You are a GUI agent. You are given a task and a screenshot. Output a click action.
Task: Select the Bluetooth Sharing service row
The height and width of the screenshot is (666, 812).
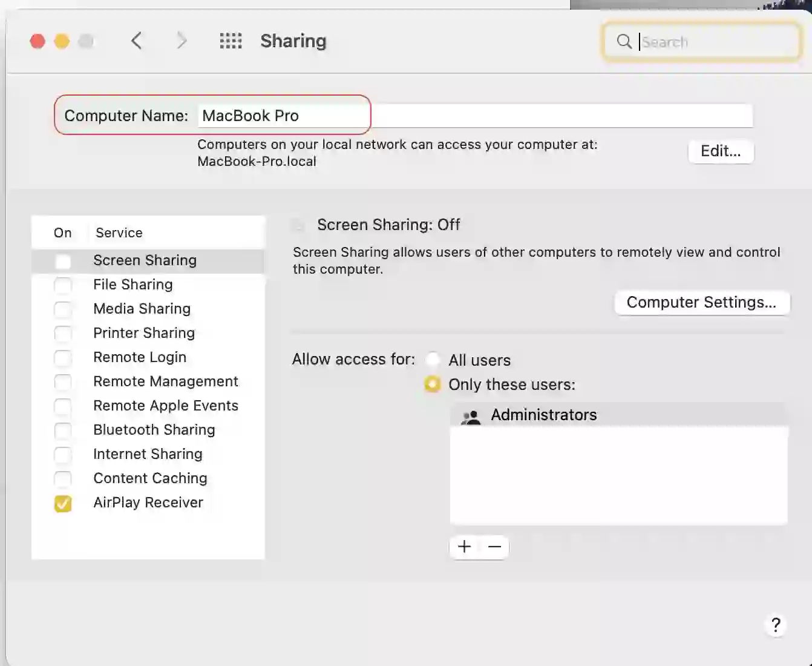[x=148, y=430]
